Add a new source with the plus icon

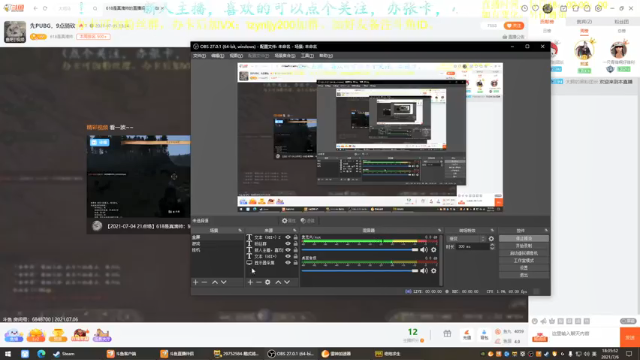tap(250, 282)
